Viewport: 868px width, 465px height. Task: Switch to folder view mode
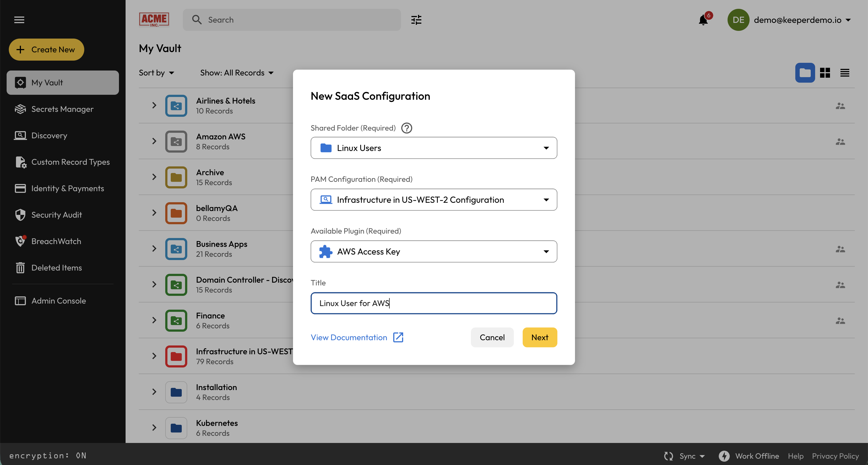pyautogui.click(x=805, y=73)
